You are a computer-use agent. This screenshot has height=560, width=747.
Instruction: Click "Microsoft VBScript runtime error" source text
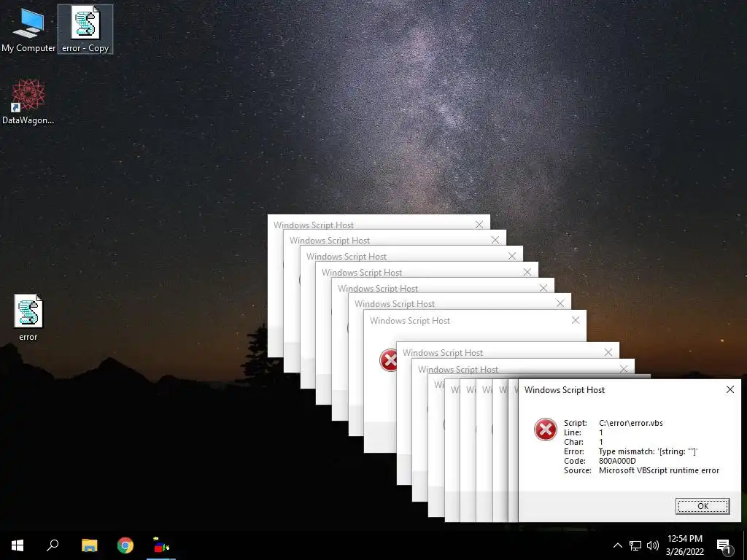[659, 470]
